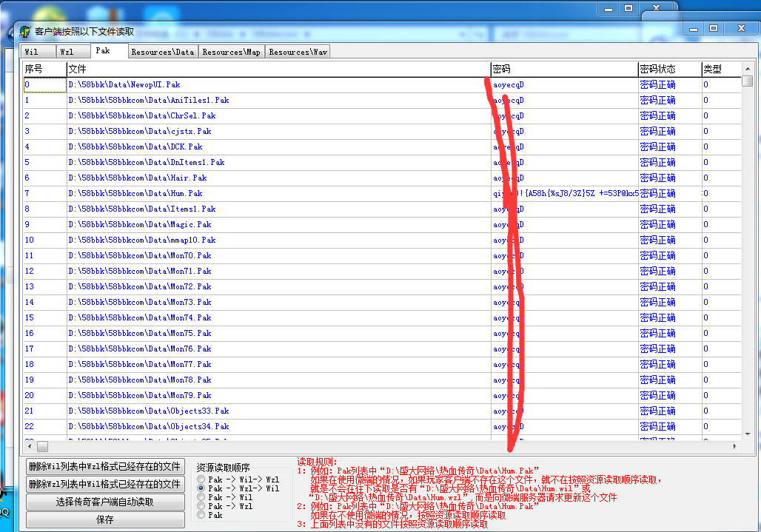Click the horizontal scrollbar right arrow

[x=734, y=447]
